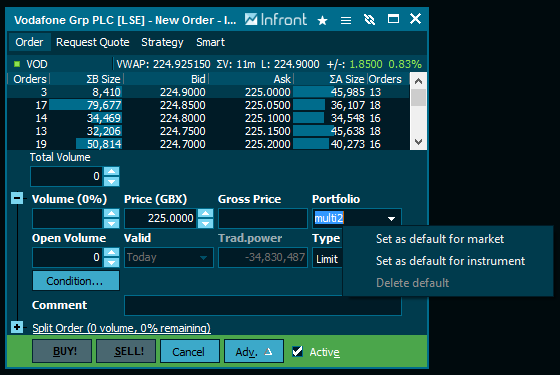560x375 pixels.
Task: Click the Price field showing 225.0000
Action: click(161, 218)
